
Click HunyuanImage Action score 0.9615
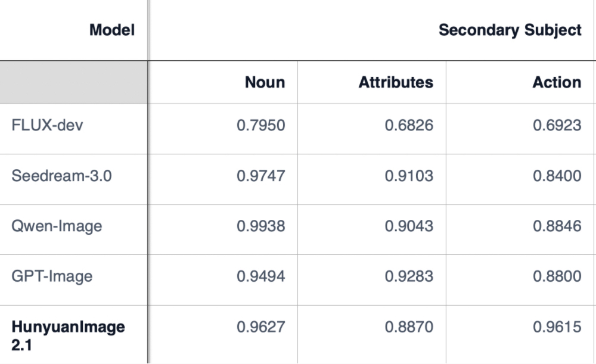click(x=557, y=326)
